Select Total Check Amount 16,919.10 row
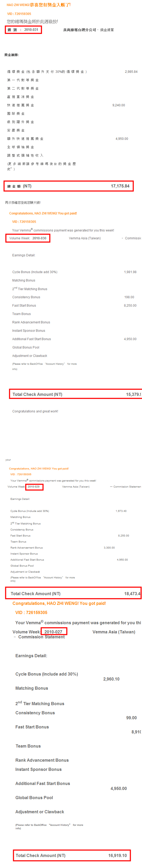This screenshot has height=868, width=142. pos(72,855)
